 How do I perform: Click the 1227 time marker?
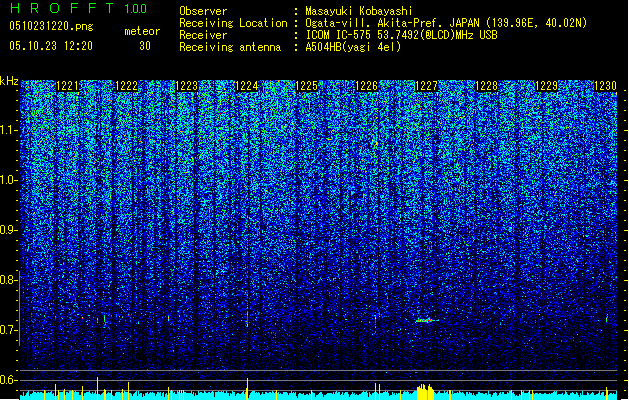click(x=426, y=86)
